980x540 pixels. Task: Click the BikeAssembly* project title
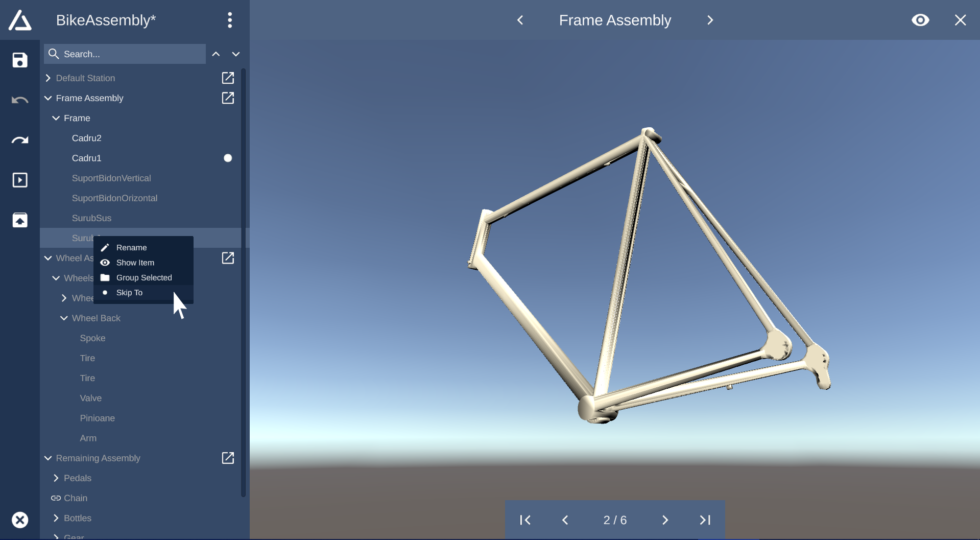pyautogui.click(x=106, y=20)
